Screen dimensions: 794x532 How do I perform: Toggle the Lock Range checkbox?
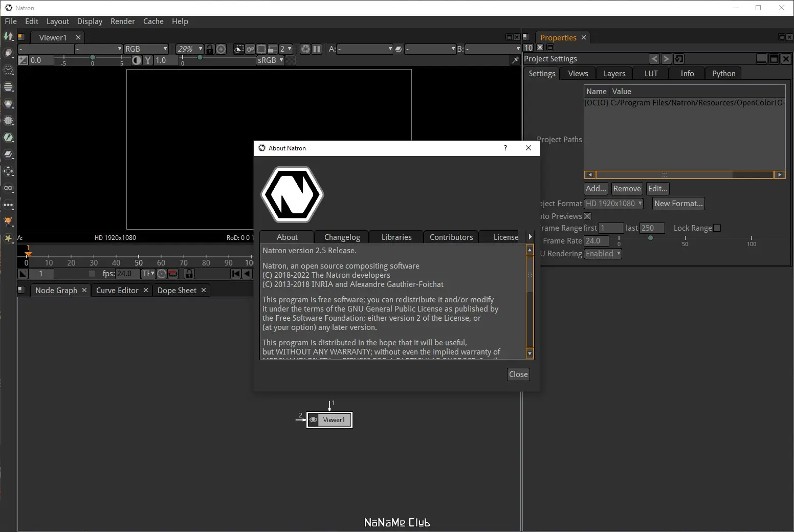pyautogui.click(x=717, y=228)
